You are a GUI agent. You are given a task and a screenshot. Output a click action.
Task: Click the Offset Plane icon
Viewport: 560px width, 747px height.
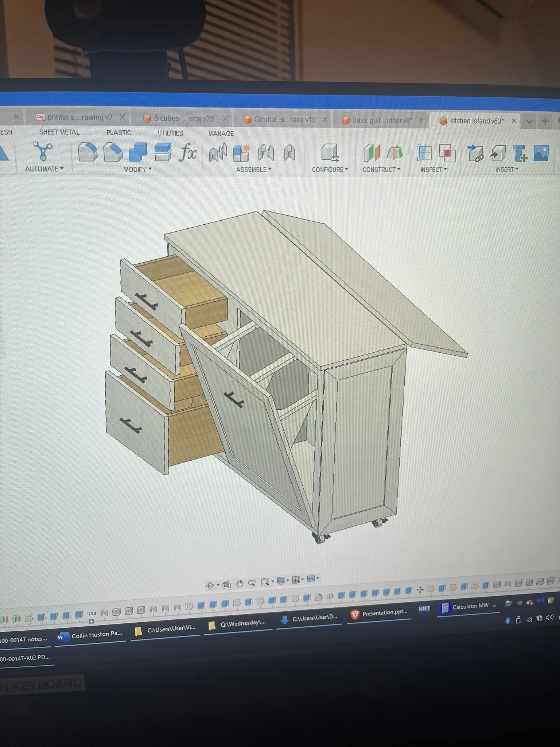tap(372, 152)
